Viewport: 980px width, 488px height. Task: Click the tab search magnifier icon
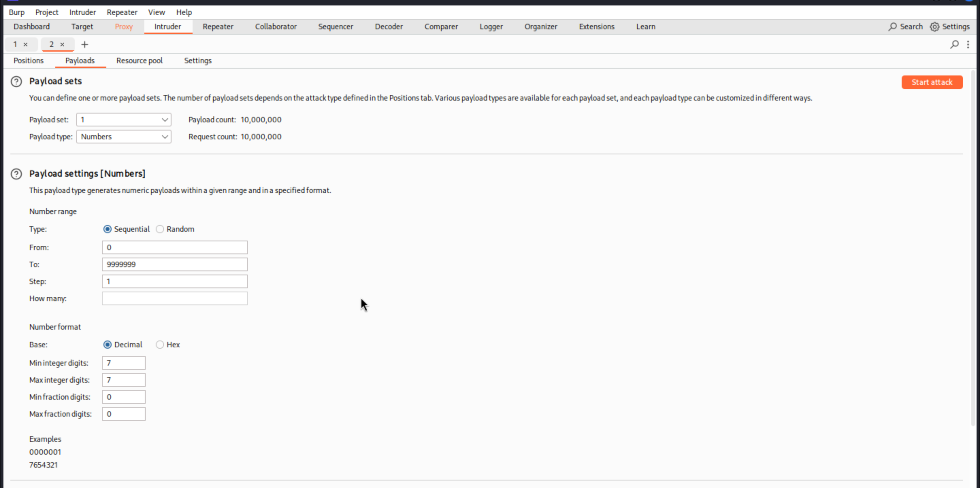click(954, 45)
